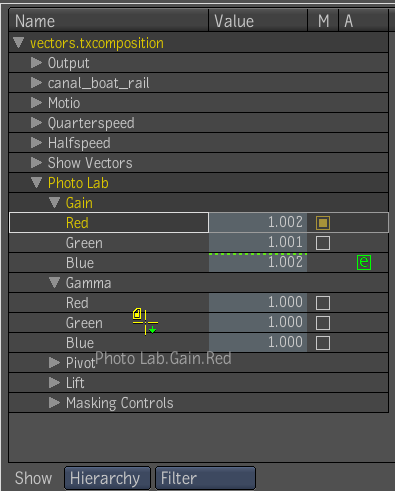Collapse the Gain parameter group

[54, 203]
